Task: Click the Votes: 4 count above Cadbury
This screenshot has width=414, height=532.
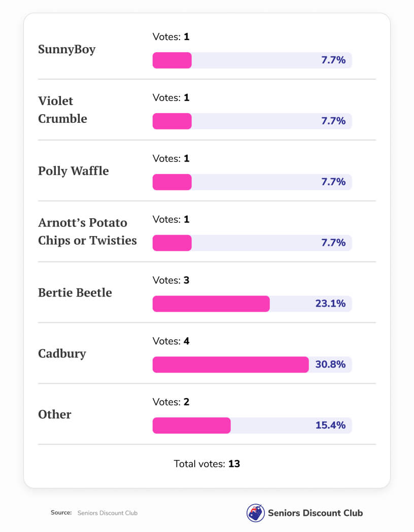Action: click(x=171, y=341)
